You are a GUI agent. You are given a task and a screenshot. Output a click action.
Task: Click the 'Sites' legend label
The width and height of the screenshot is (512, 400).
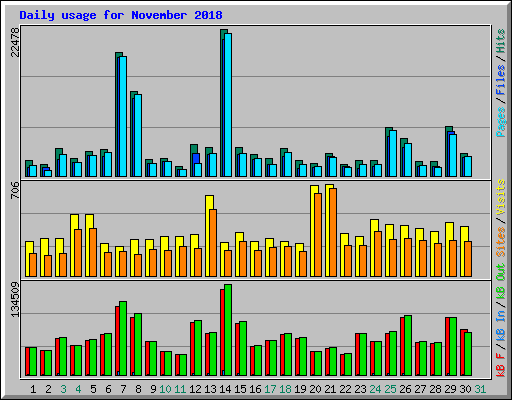[501, 242]
